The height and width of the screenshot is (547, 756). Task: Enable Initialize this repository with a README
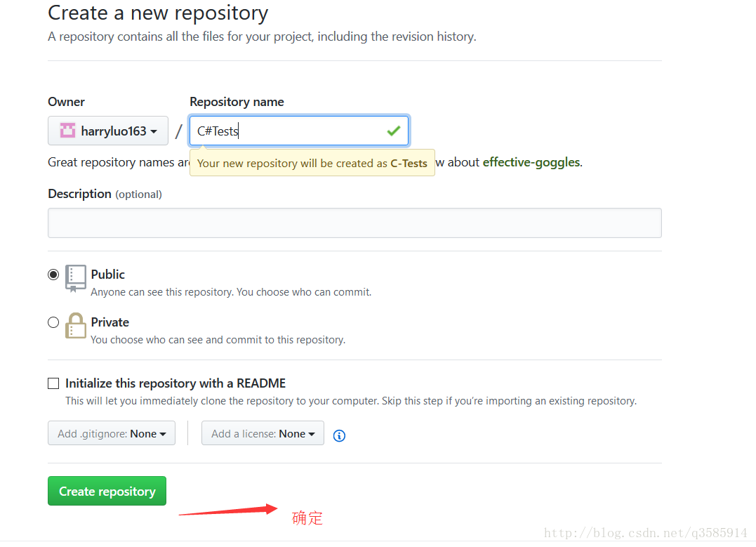point(53,383)
